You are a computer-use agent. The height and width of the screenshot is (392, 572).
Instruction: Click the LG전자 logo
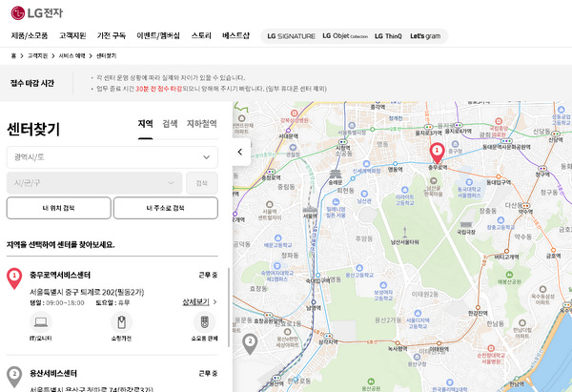pos(37,13)
